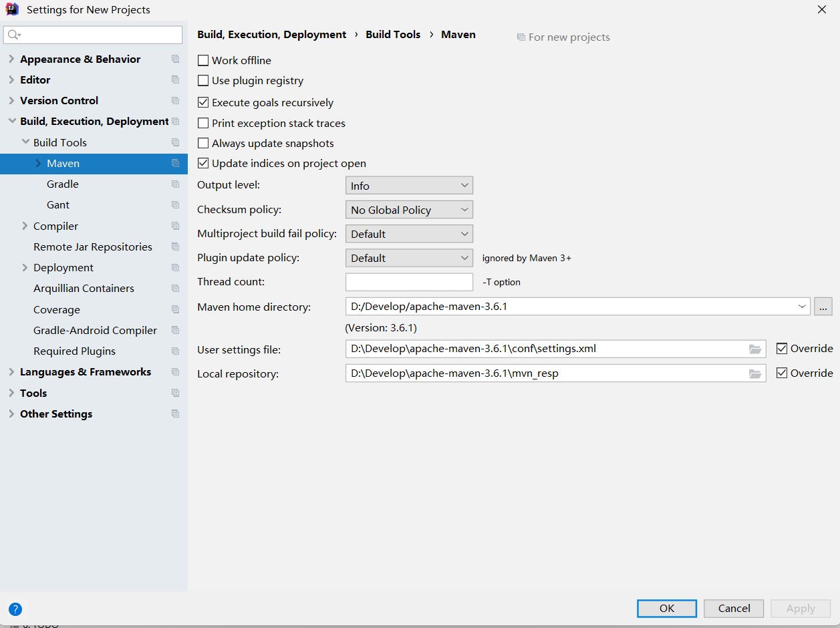Click the IntelliJ IDEA logo in the title bar

point(12,9)
